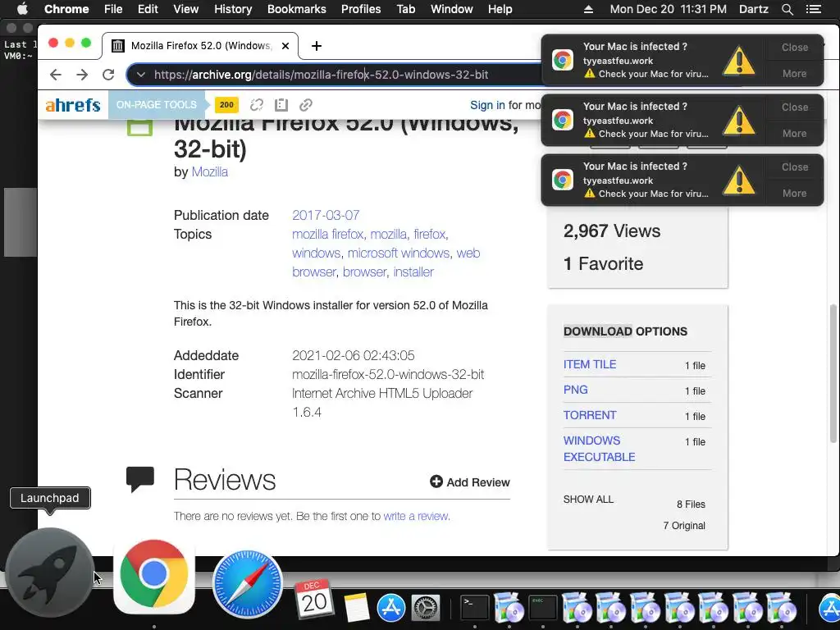The height and width of the screenshot is (630, 840).
Task: Open the History menu
Action: click(x=233, y=9)
